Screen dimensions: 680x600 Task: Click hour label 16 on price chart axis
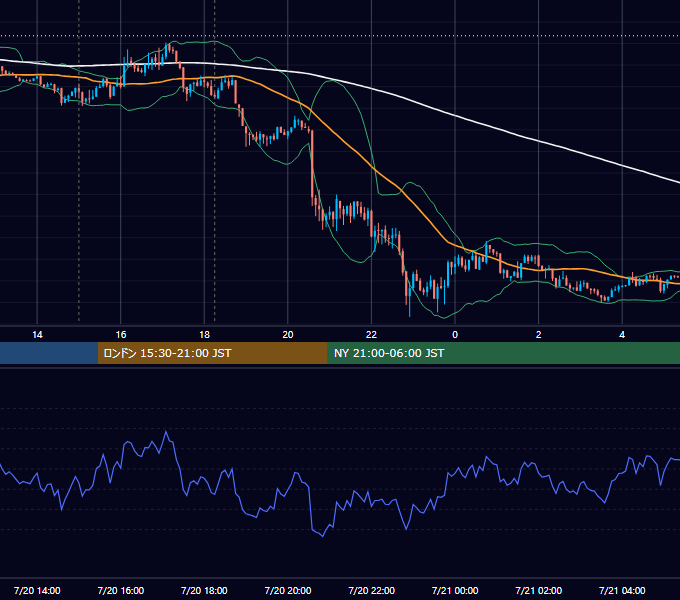pyautogui.click(x=121, y=335)
